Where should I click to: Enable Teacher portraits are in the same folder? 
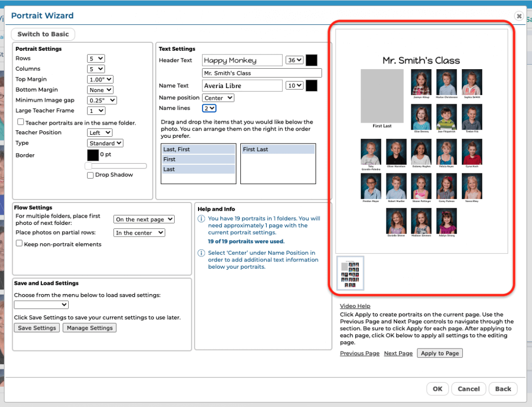point(21,122)
